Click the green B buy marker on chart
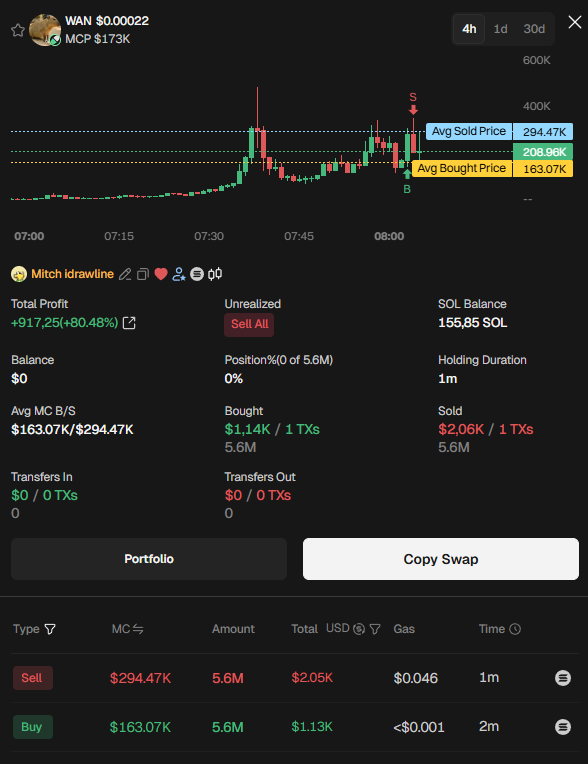The width and height of the screenshot is (588, 764). (x=407, y=182)
